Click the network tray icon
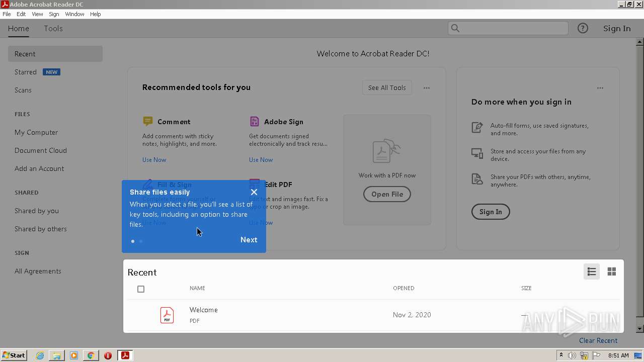The image size is (644, 362). [584, 355]
